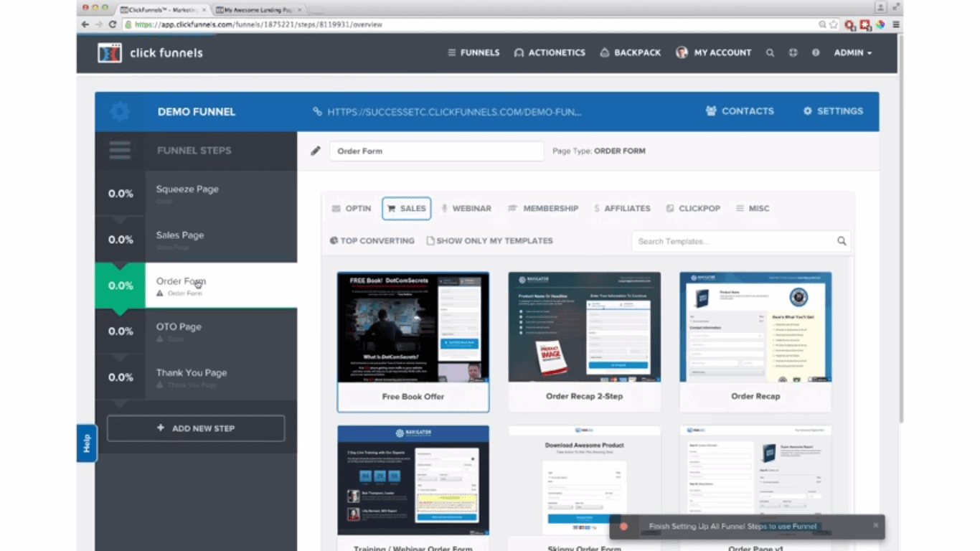Click the search magnifier in top navigation
980x551 pixels.
click(x=770, y=52)
